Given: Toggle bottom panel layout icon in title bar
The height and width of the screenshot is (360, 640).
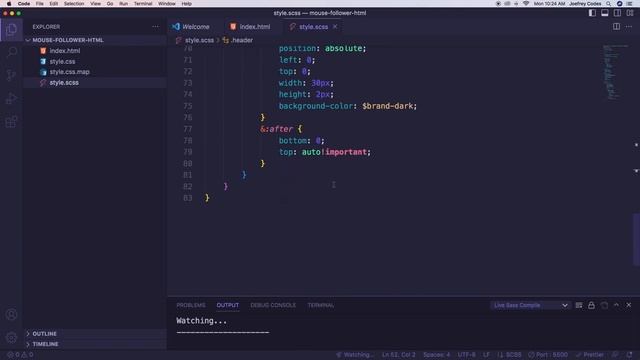Looking at the screenshot, I should [x=604, y=13].
